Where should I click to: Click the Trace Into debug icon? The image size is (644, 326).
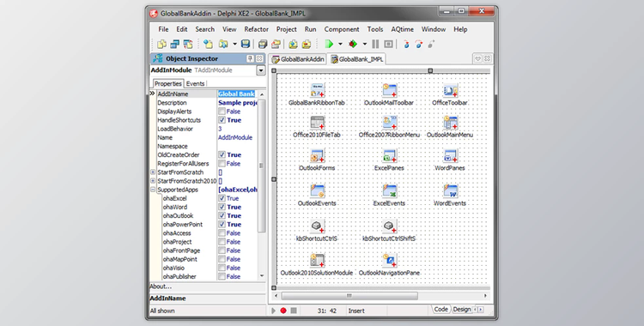pyautogui.click(x=406, y=44)
